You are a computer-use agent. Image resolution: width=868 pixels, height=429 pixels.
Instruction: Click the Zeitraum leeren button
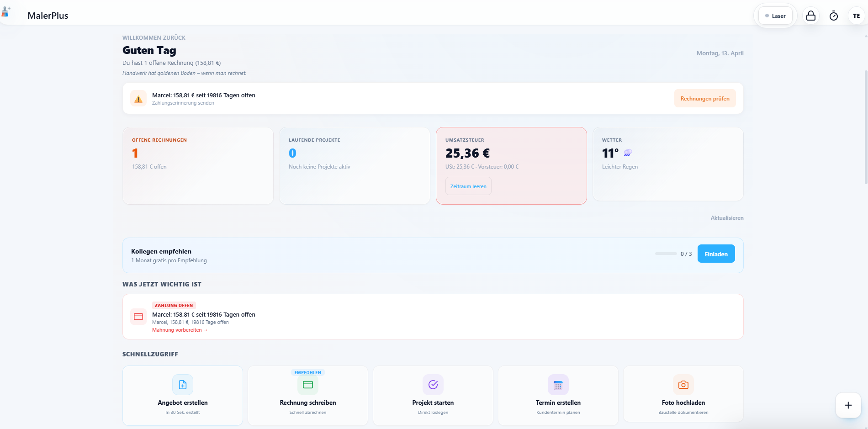[x=468, y=186]
